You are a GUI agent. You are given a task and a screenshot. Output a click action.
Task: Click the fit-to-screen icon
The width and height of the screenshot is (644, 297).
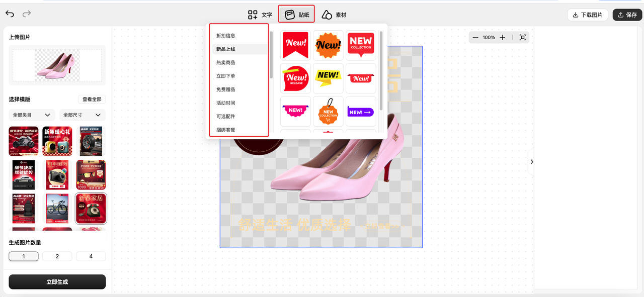point(522,38)
